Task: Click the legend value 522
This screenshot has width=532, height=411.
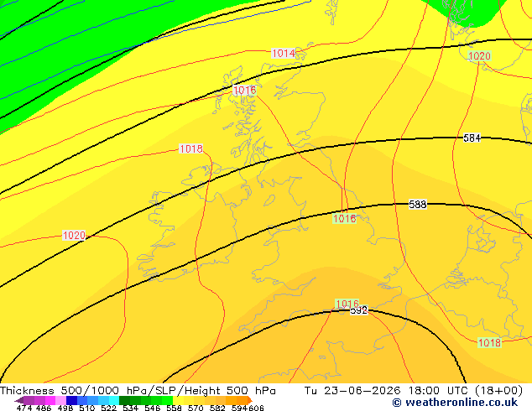Action: click(108, 408)
